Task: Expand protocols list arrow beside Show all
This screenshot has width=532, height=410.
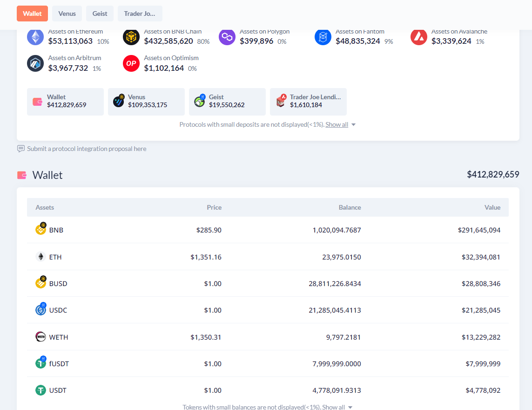Action: pyautogui.click(x=354, y=125)
